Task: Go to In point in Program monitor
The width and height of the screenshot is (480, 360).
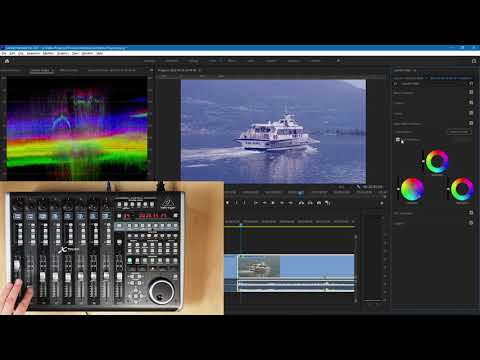Action: (256, 203)
